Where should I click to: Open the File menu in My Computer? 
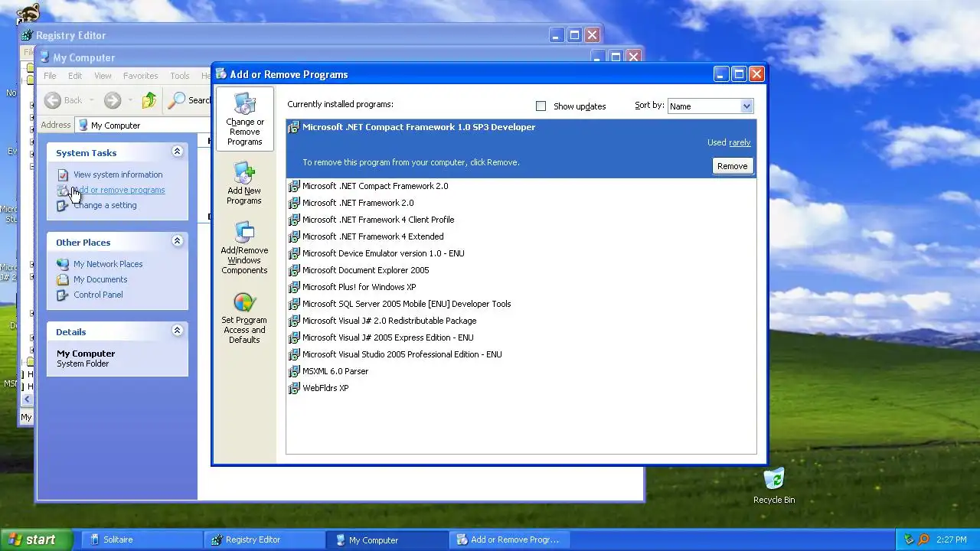pos(50,76)
